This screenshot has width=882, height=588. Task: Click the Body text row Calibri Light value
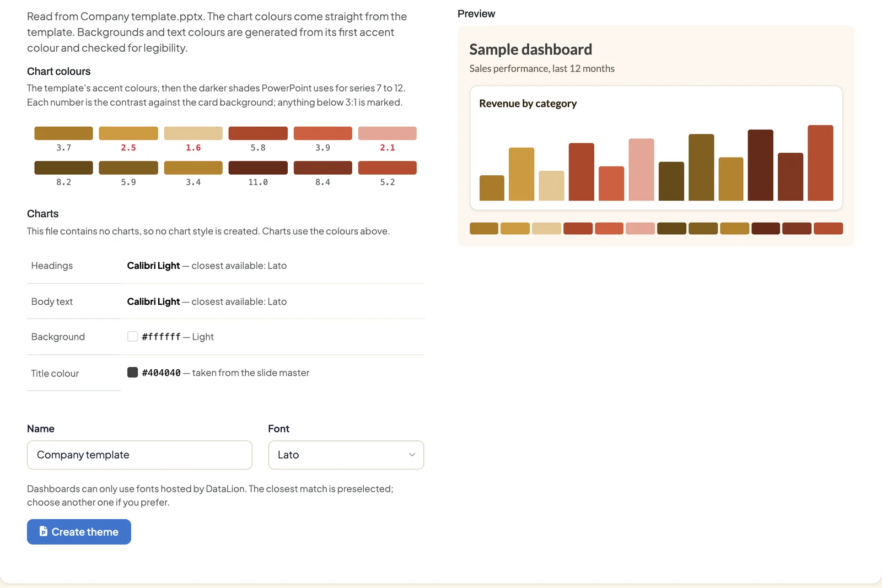coord(153,301)
